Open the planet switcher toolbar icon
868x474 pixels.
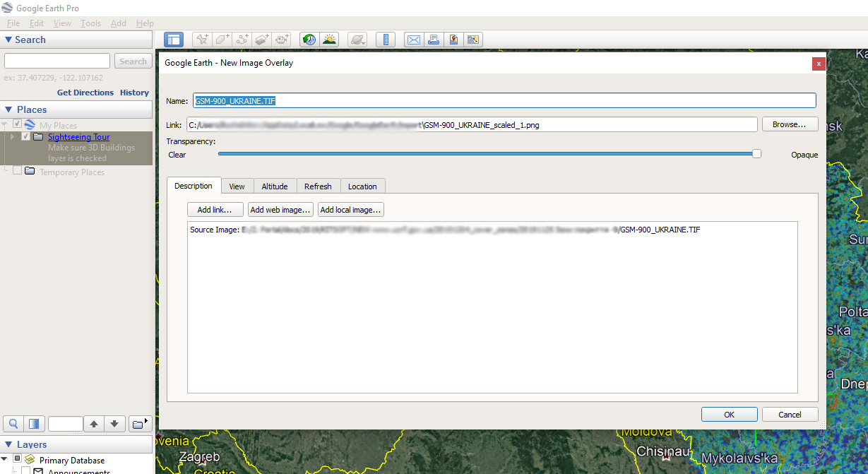click(x=357, y=40)
